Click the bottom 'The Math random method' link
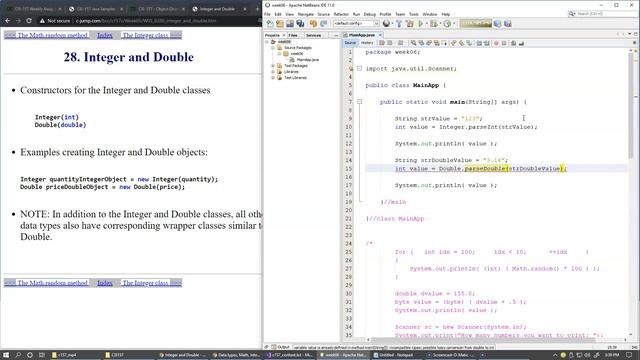Viewport: 640px width, 360px height. pyautogui.click(x=53, y=283)
